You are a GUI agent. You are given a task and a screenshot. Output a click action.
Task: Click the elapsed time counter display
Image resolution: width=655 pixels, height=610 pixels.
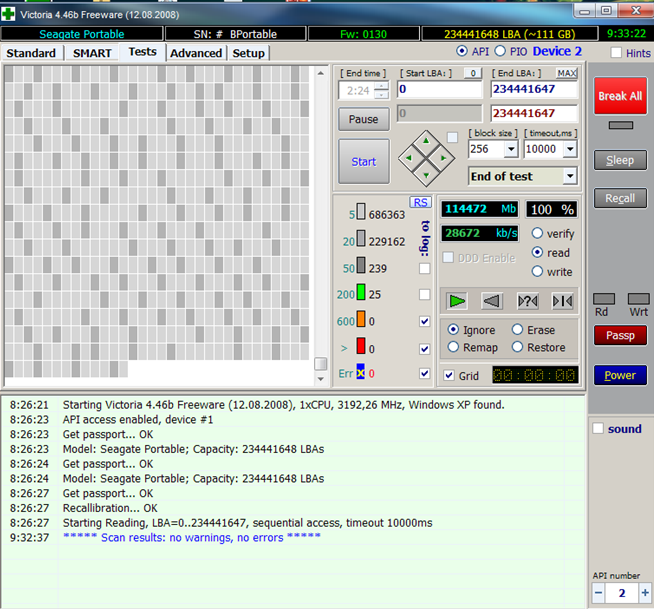pyautogui.click(x=535, y=375)
